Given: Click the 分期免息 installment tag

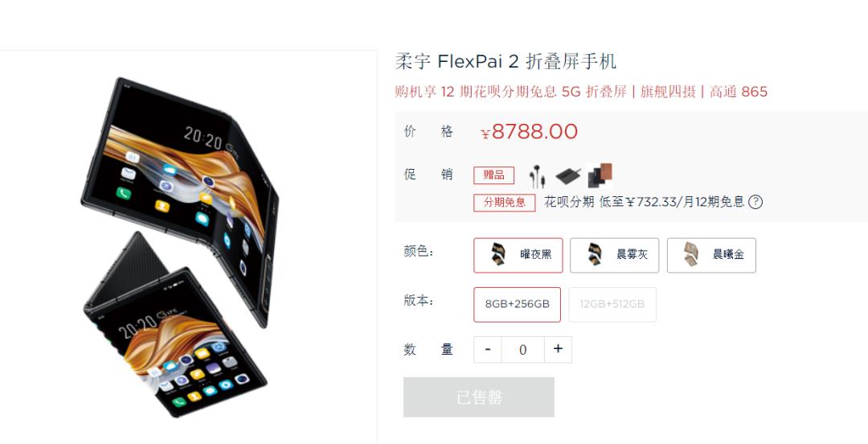Looking at the screenshot, I should pos(504,203).
